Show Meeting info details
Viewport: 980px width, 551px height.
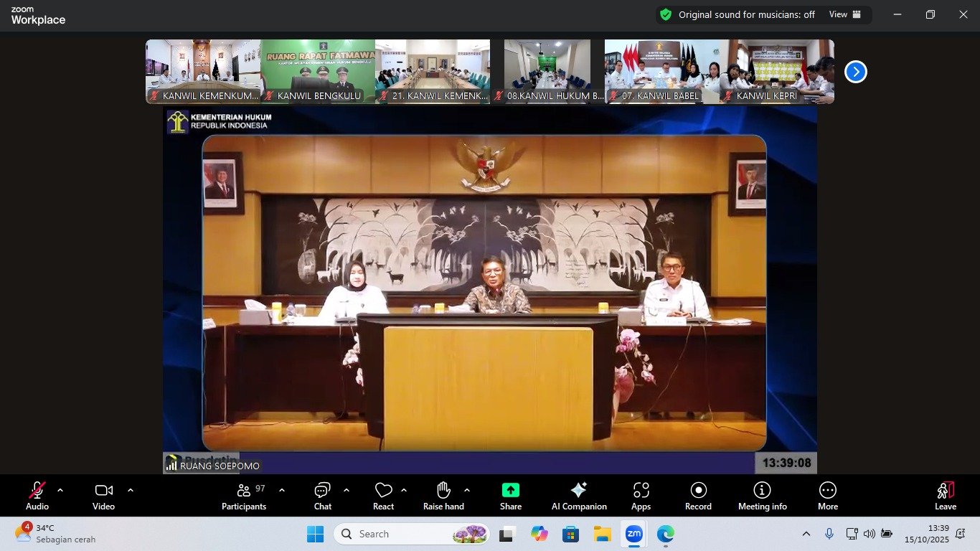pyautogui.click(x=762, y=495)
